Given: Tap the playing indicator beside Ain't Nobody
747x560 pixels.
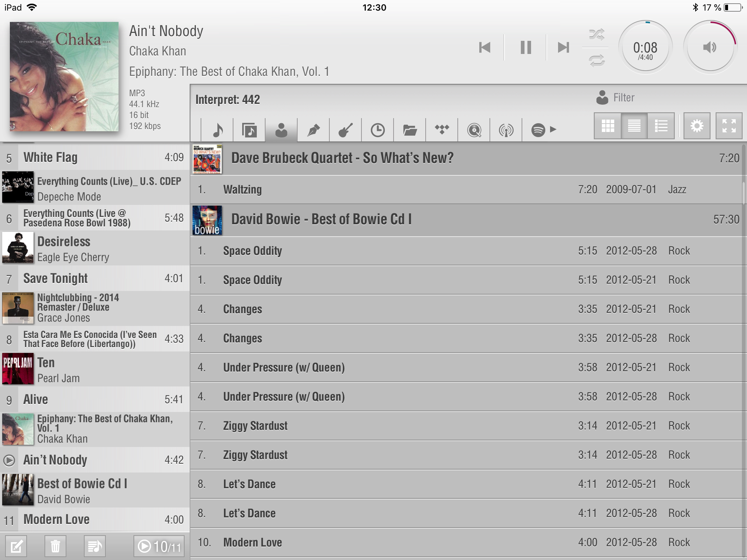Looking at the screenshot, I should pyautogui.click(x=9, y=460).
